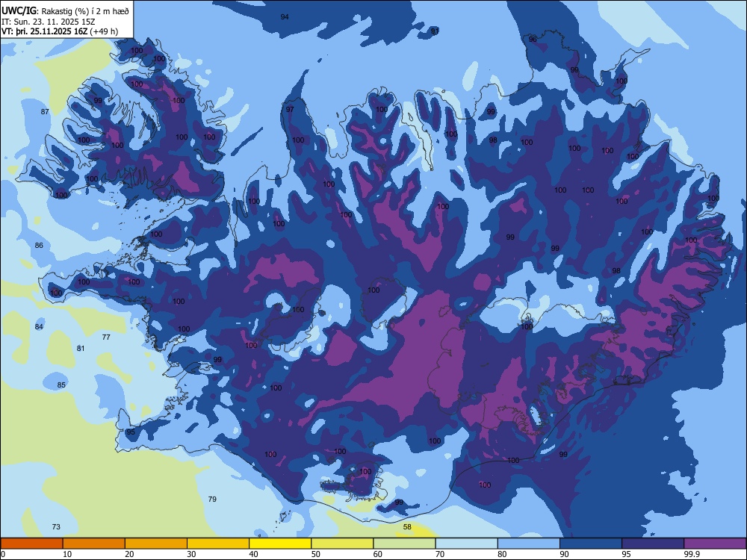The width and height of the screenshot is (747, 560).
Task: Click the legend scale label '40'
Action: click(253, 554)
